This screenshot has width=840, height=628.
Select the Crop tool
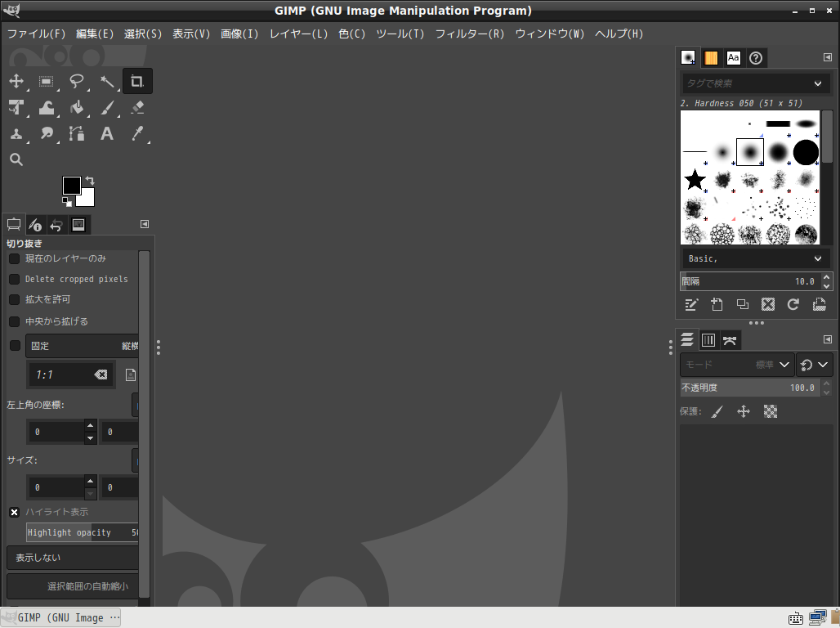point(137,81)
